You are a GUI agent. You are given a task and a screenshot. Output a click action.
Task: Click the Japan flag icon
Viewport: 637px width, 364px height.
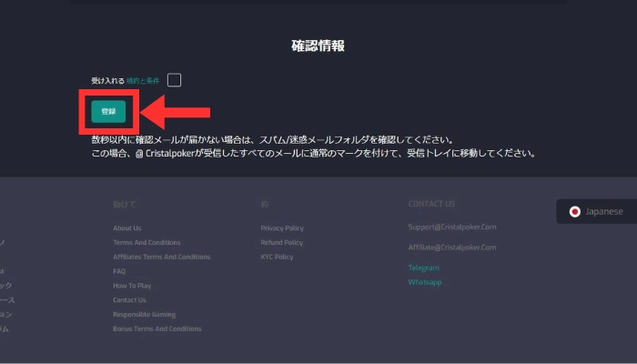574,211
